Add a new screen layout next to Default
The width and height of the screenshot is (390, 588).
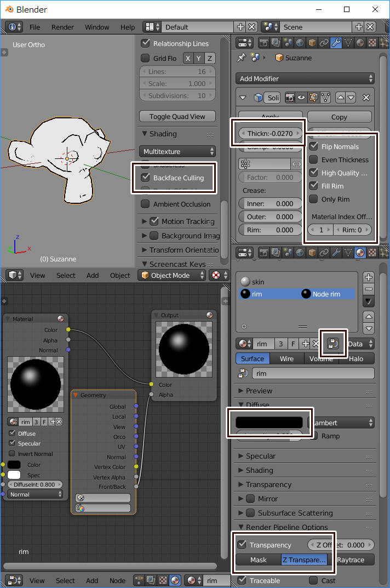click(x=240, y=27)
